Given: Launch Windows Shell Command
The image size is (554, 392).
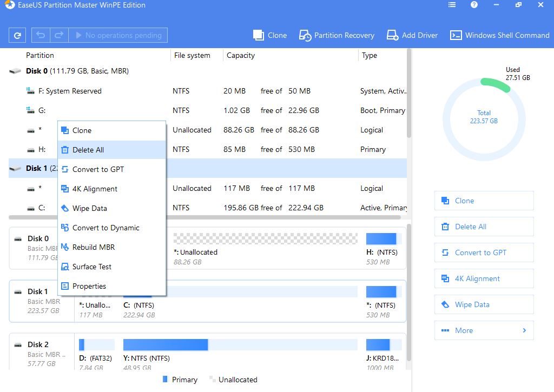Looking at the screenshot, I should click(x=499, y=36).
